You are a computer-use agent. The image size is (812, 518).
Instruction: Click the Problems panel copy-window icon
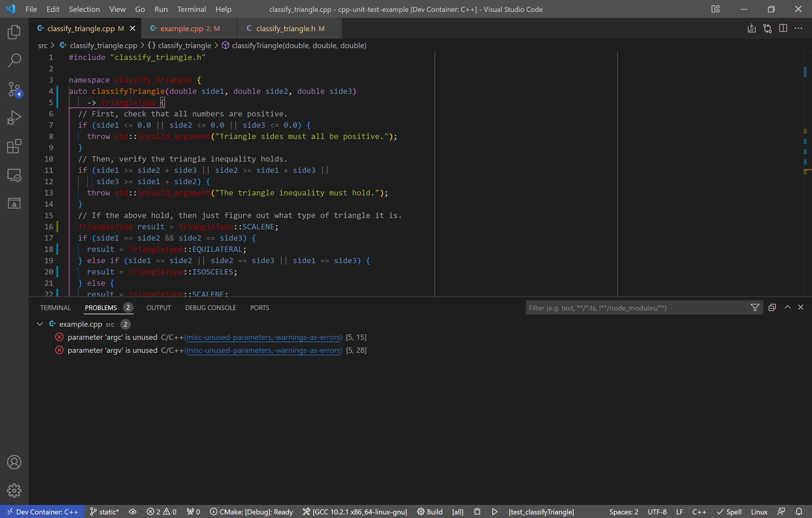[x=772, y=307]
